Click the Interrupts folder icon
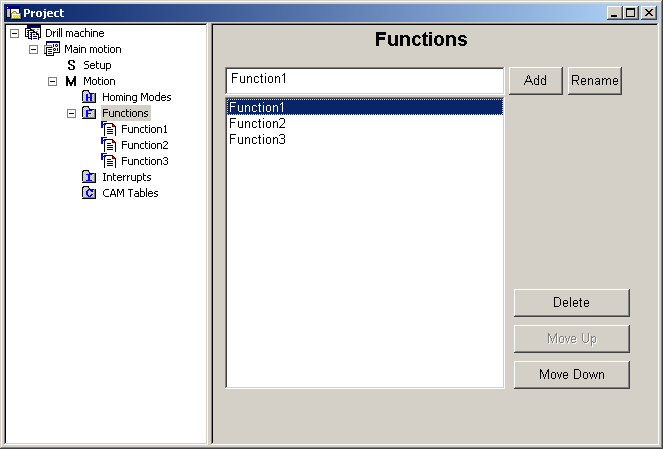The image size is (663, 449). tap(89, 177)
